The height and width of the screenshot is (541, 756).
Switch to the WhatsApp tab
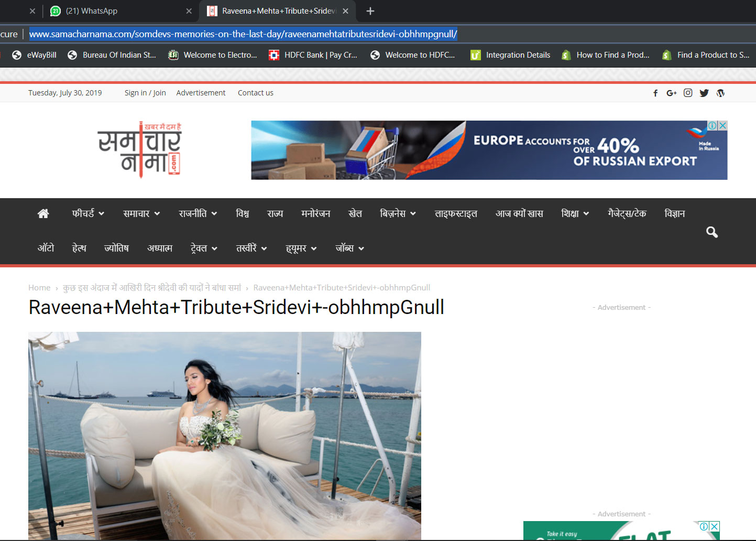point(120,11)
